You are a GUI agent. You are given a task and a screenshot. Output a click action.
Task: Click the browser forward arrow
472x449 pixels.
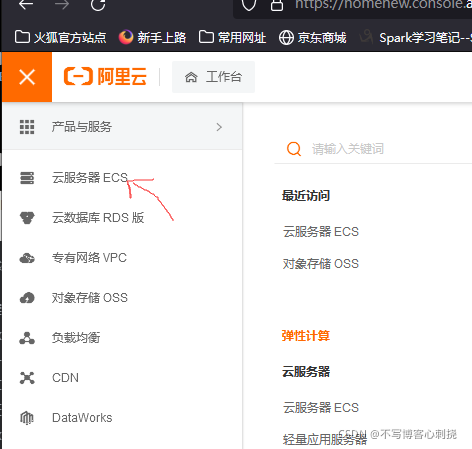coord(62,4)
